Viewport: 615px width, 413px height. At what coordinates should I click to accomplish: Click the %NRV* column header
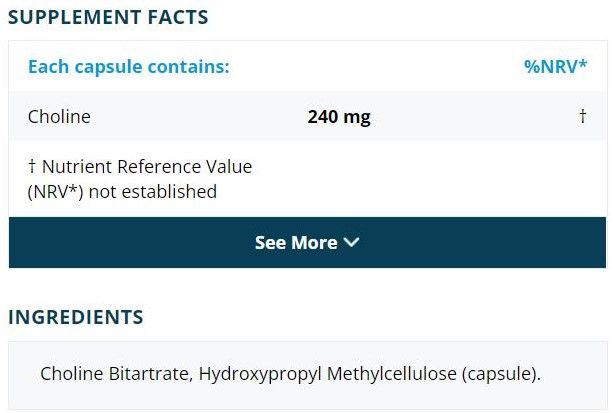[x=555, y=67]
